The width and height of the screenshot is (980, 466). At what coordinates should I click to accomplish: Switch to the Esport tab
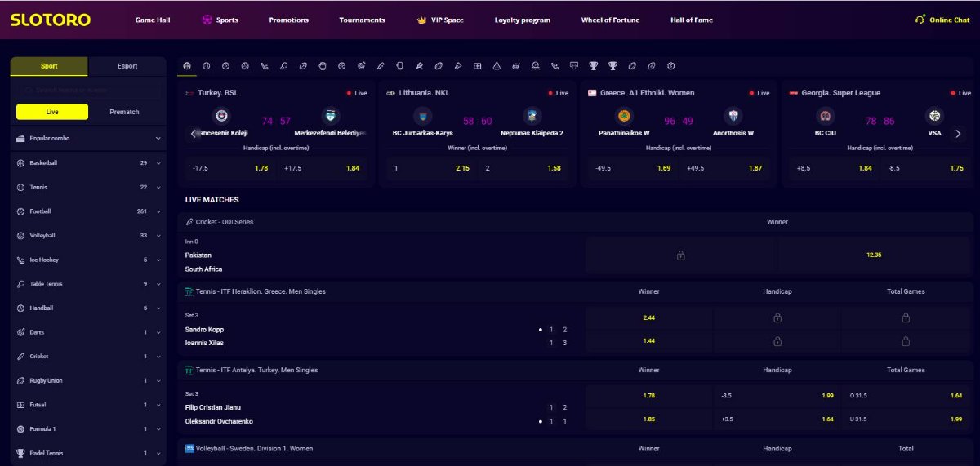127,66
